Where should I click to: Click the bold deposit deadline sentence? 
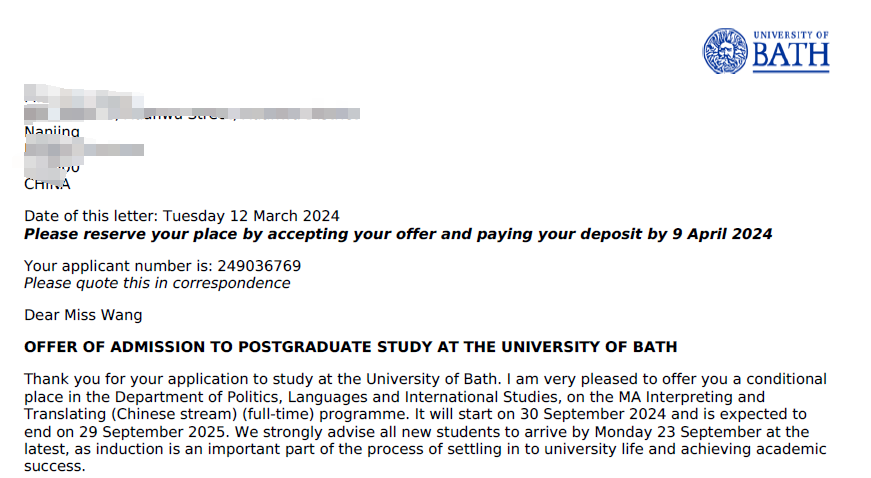pyautogui.click(x=398, y=234)
